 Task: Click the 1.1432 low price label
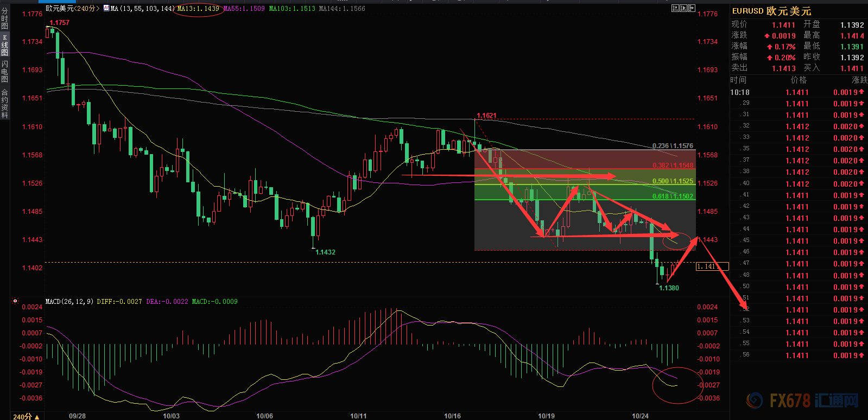(x=325, y=252)
